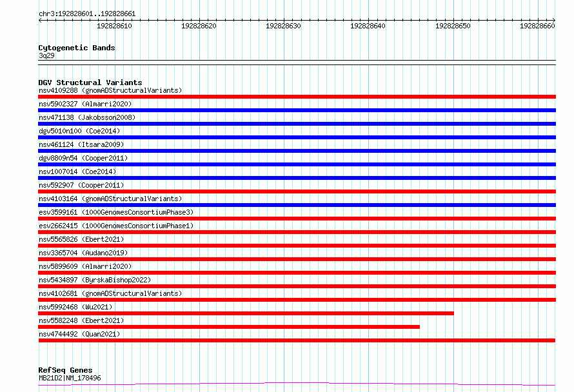The image size is (574, 392).
Task: Click the right arrowhead of the ruler
Action: point(554,20)
